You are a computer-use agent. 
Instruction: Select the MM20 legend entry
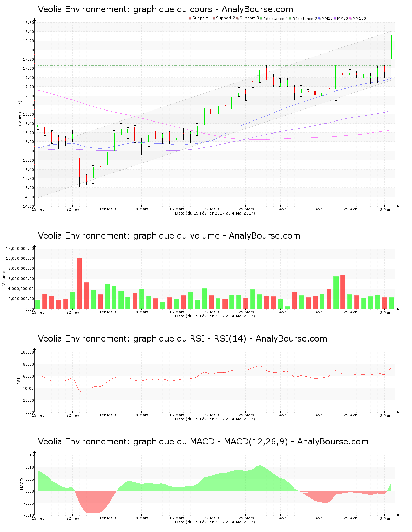325,18
